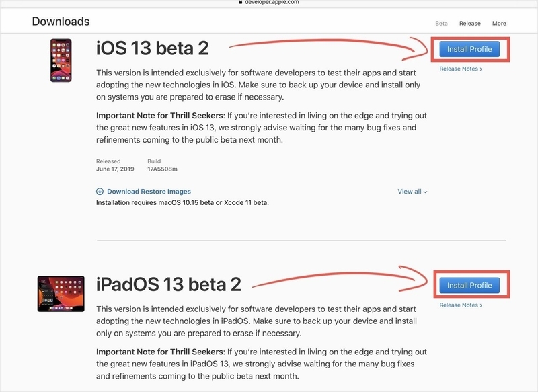Click the iPhone thumbnail for iOS 13 beta 2

tap(61, 61)
